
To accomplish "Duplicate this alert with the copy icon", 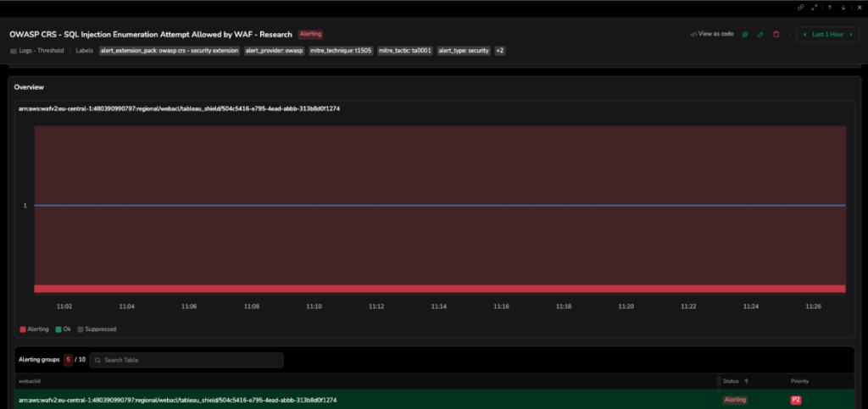I will point(745,35).
